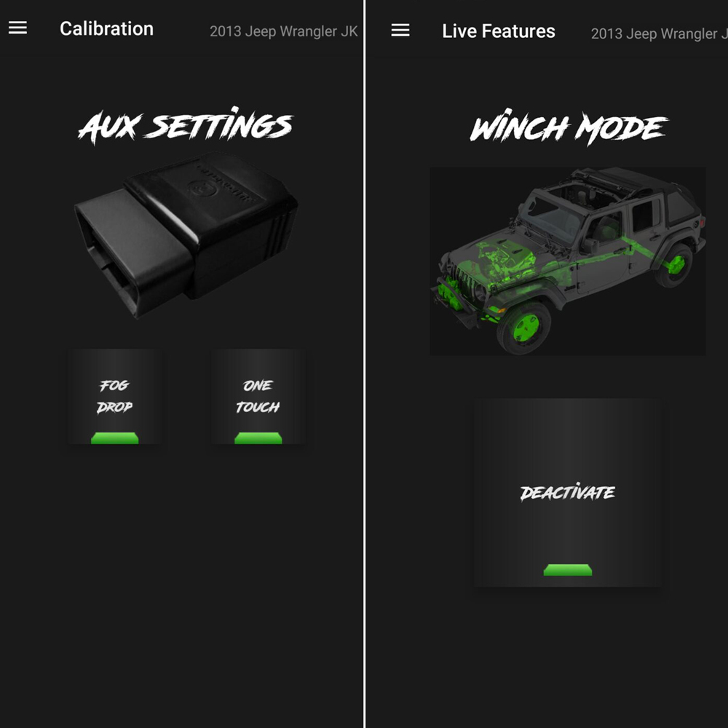Toggle the Fog Drop setting
This screenshot has width=728, height=728.
coord(115,397)
